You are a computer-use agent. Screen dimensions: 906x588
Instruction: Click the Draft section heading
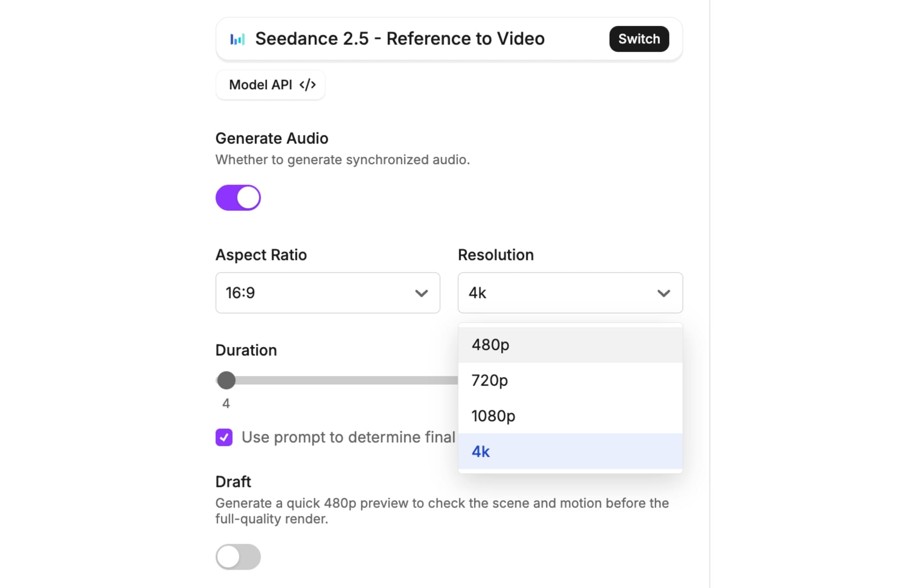pyautogui.click(x=233, y=482)
